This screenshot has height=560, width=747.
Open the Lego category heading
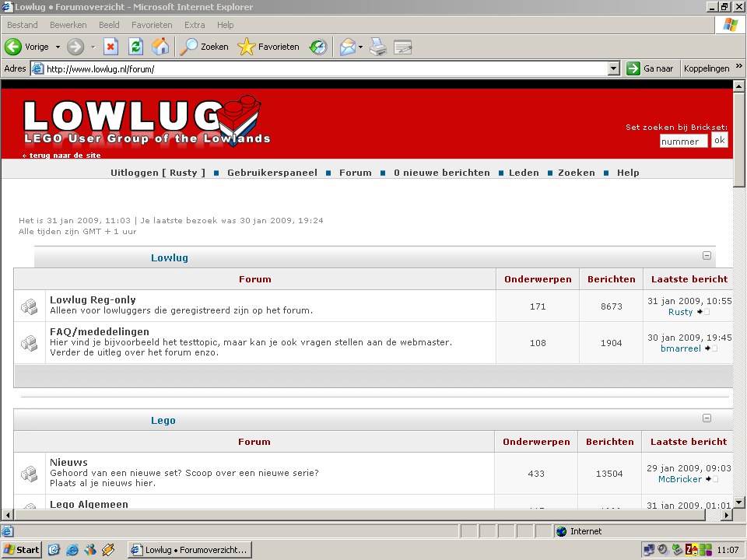tap(163, 421)
